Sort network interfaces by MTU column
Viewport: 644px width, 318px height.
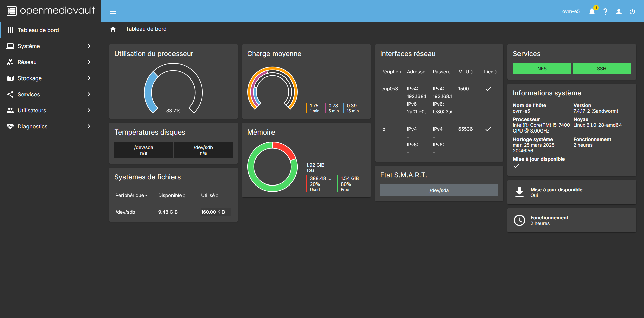[465, 72]
